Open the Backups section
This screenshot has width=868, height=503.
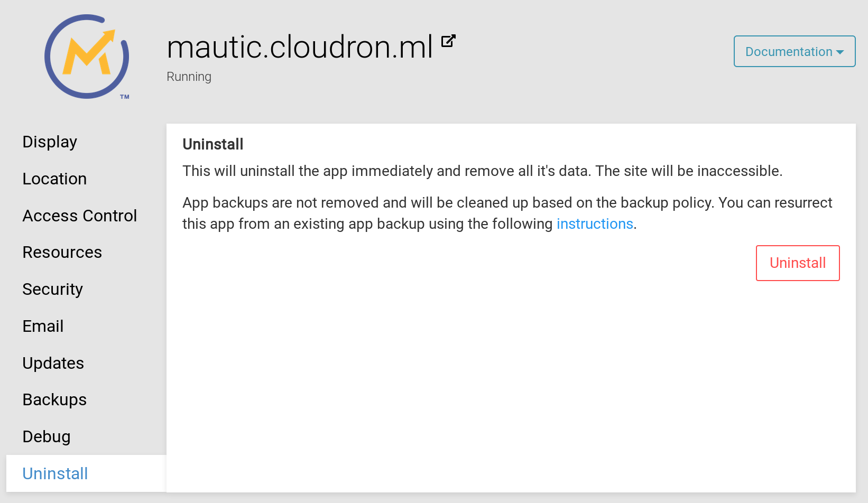(54, 399)
